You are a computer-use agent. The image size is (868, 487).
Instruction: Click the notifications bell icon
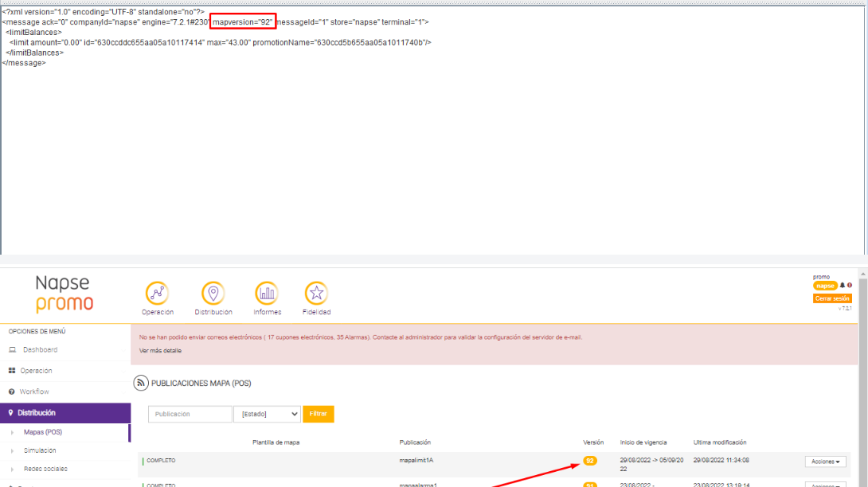point(842,286)
